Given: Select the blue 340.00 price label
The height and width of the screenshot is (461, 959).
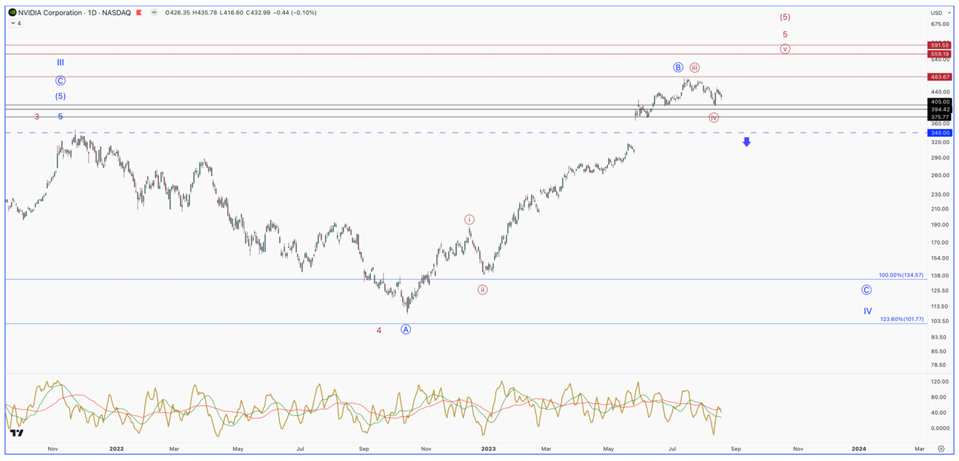Looking at the screenshot, I should coord(940,133).
